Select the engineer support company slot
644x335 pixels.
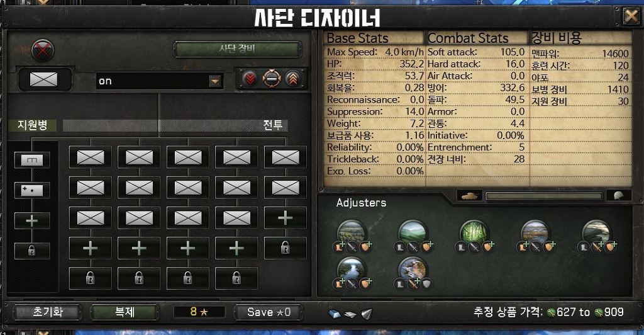coord(32,160)
